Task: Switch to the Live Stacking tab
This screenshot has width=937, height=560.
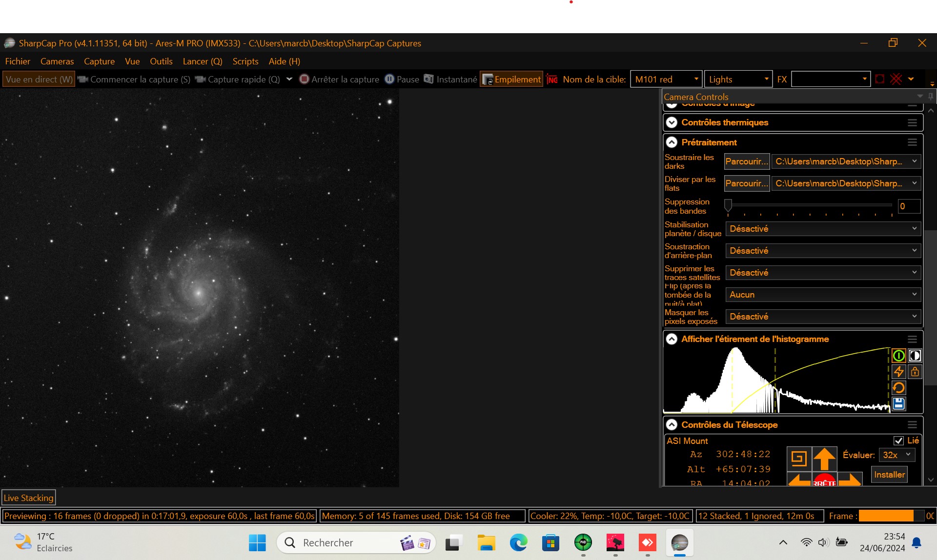Action: [x=28, y=497]
